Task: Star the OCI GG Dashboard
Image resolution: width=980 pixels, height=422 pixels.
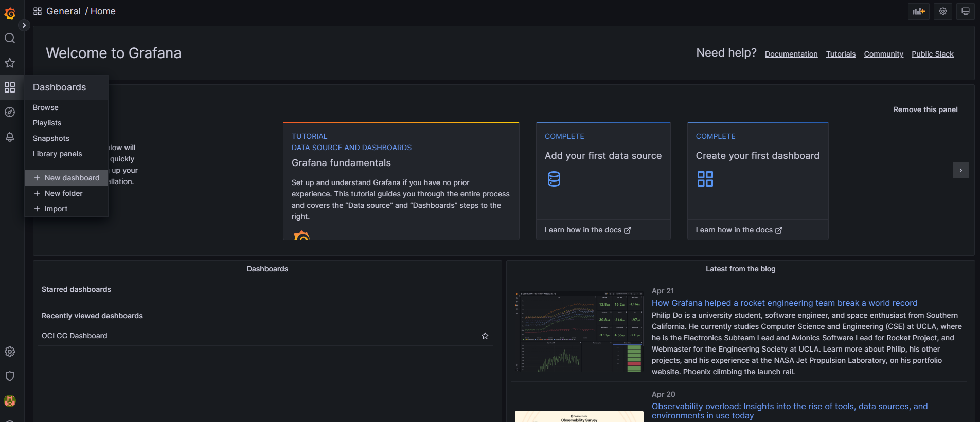Action: click(x=485, y=336)
